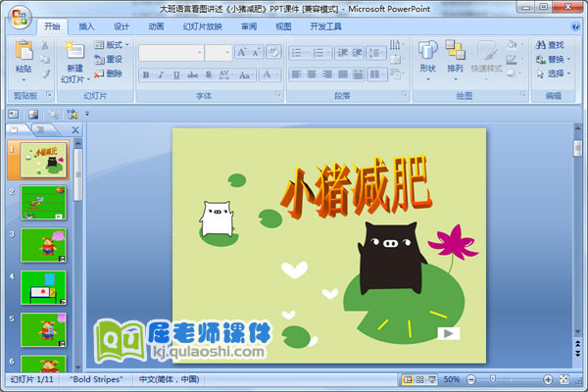588x392 pixels.
Task: Open the Shapes gallery
Action: (428, 60)
